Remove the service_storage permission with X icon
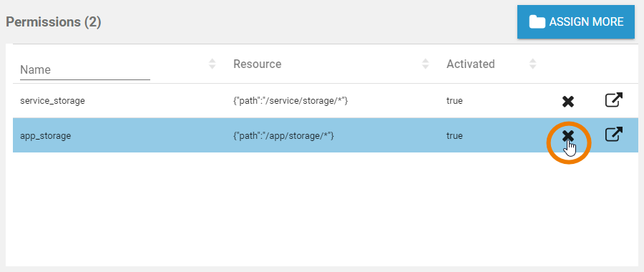 568,102
